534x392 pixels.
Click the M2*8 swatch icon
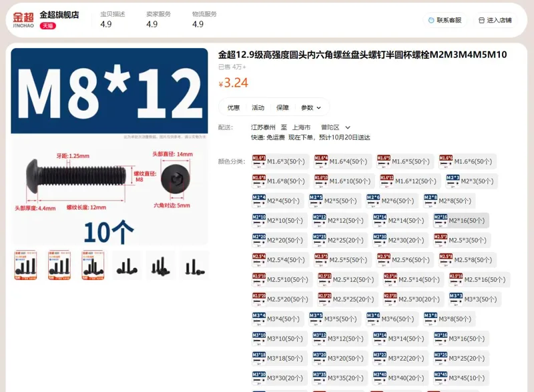click(x=430, y=201)
